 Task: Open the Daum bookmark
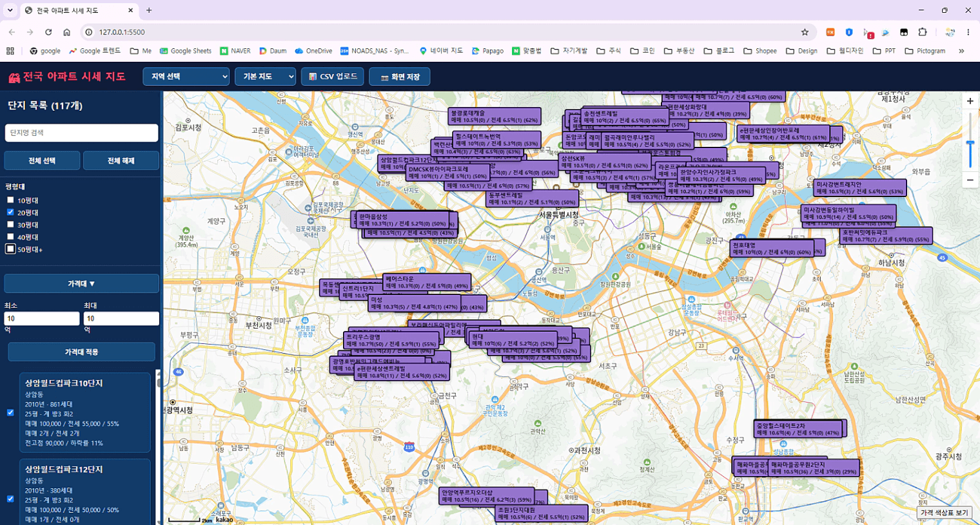click(273, 51)
